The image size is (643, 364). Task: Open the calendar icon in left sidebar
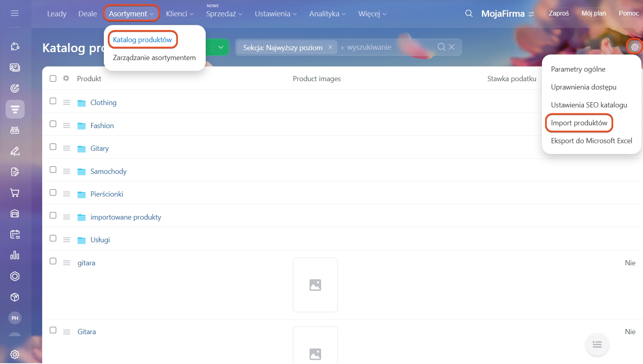[15, 235]
